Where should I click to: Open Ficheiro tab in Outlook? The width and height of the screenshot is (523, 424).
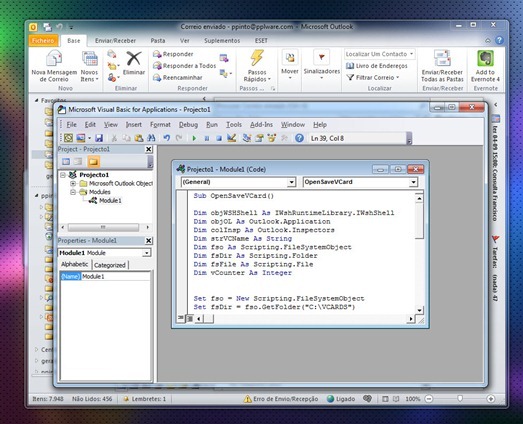click(x=43, y=41)
